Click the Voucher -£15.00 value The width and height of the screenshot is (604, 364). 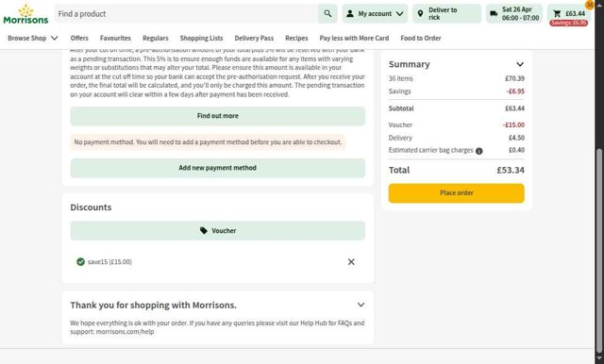(513, 124)
